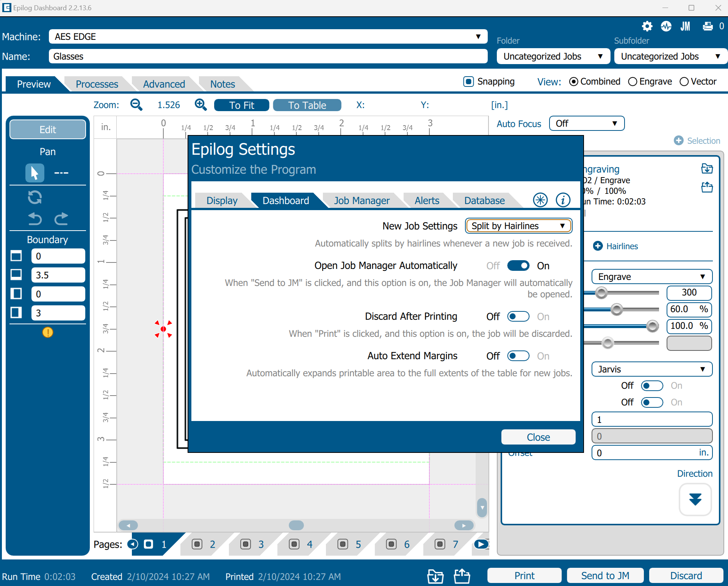
Task: Click the Close button in settings
Action: click(538, 437)
